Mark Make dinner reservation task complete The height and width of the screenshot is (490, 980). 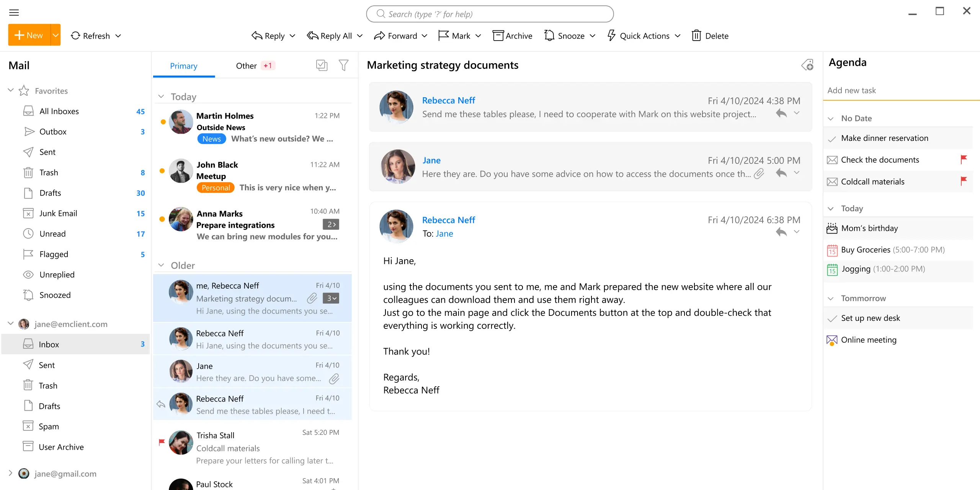(x=832, y=139)
